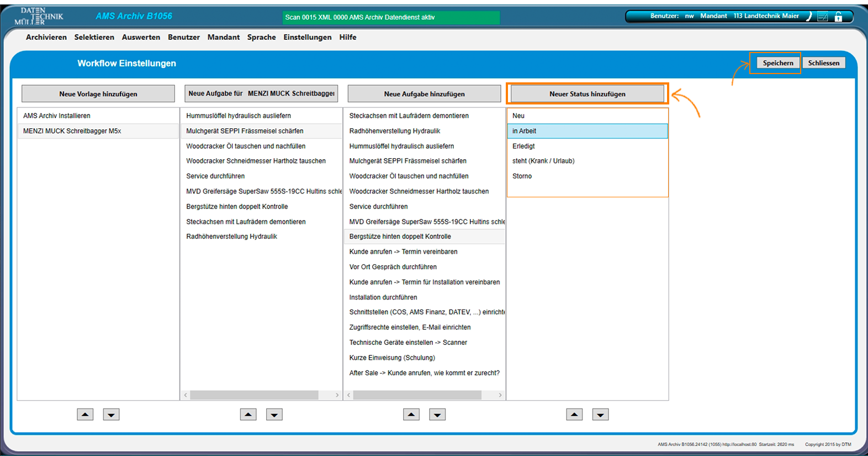Move status up with status column's up arrow
This screenshot has height=456, width=868.
pyautogui.click(x=574, y=415)
